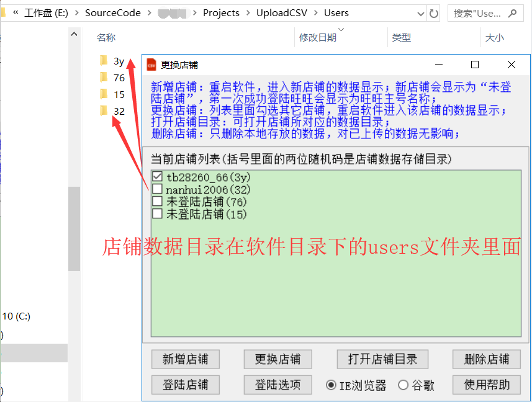
Task: Toggle the tb28260_66(3y) store checkbox
Action: pos(158,177)
